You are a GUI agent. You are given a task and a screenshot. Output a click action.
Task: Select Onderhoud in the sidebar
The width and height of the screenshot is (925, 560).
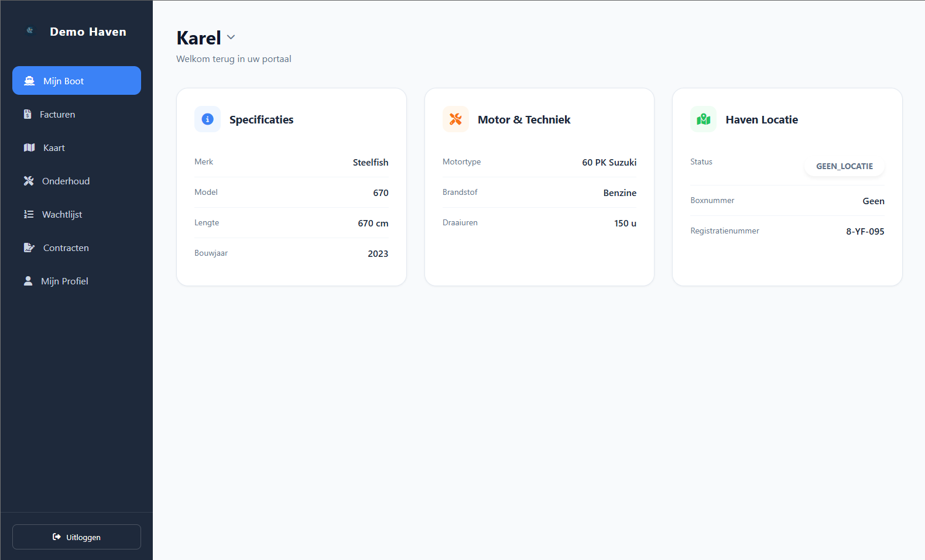tap(77, 181)
